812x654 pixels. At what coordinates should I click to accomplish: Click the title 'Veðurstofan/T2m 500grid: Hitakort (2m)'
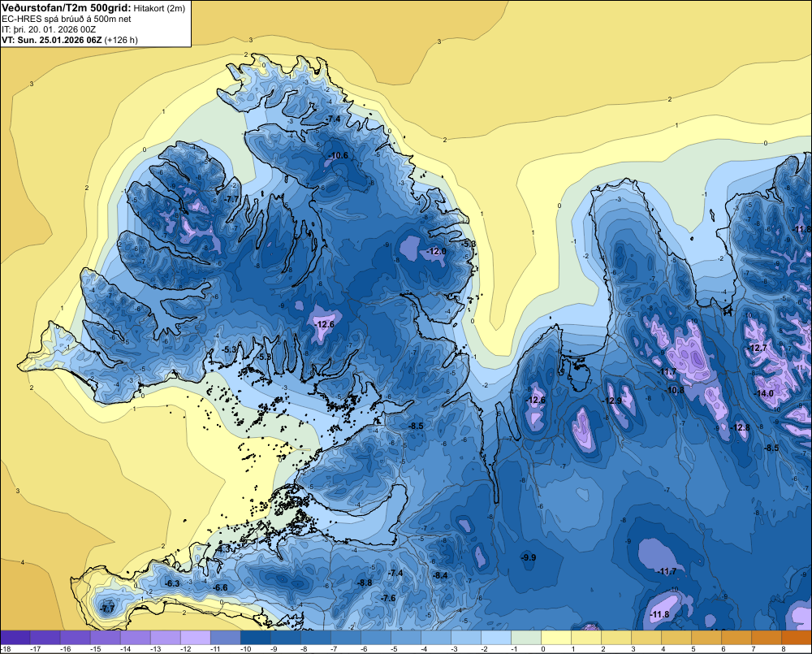coord(93,7)
